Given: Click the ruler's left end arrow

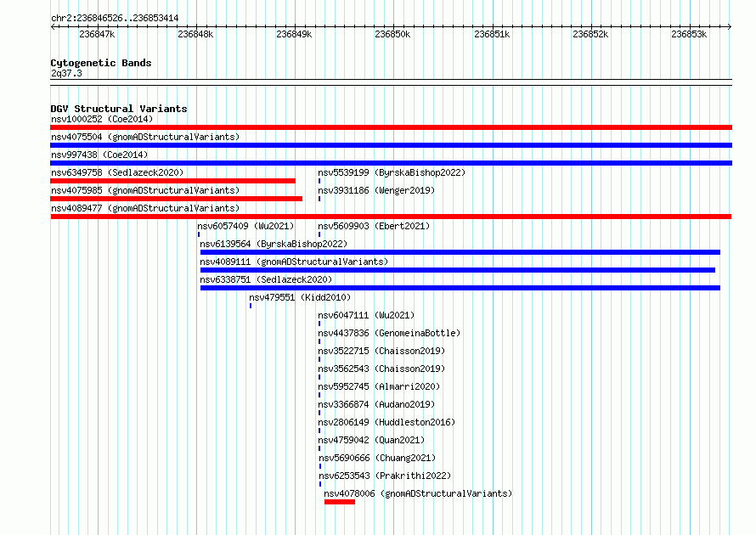Looking at the screenshot, I should (53, 27).
